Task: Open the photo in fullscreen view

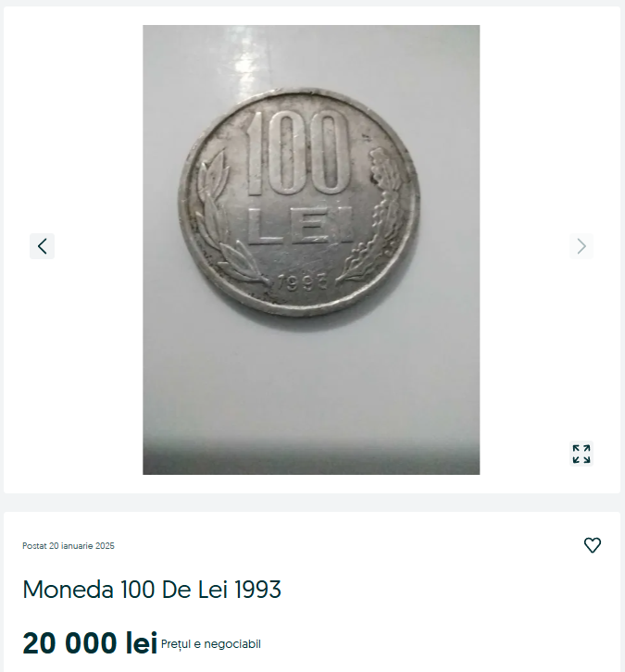Action: click(581, 454)
